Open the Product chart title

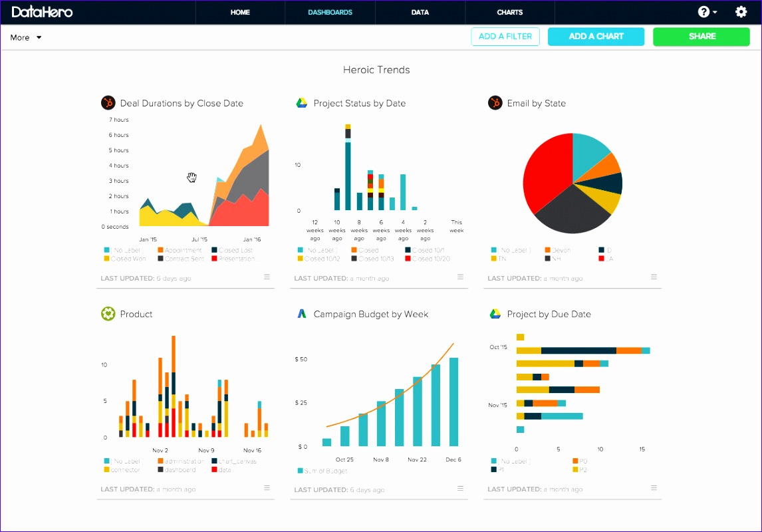tap(136, 314)
